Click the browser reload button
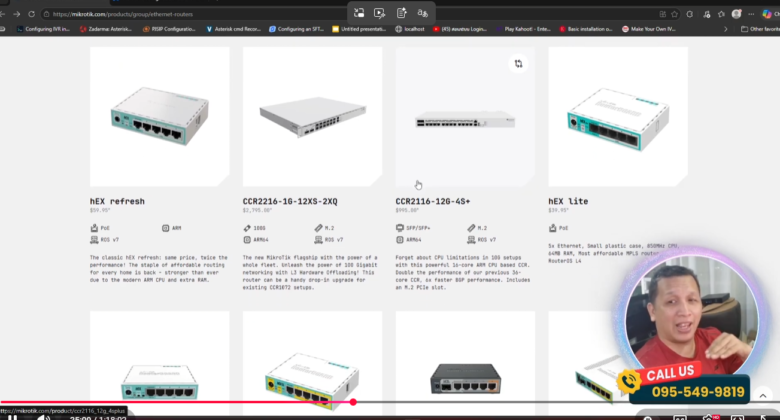Screen dimensions: 780x420 coord(31,14)
